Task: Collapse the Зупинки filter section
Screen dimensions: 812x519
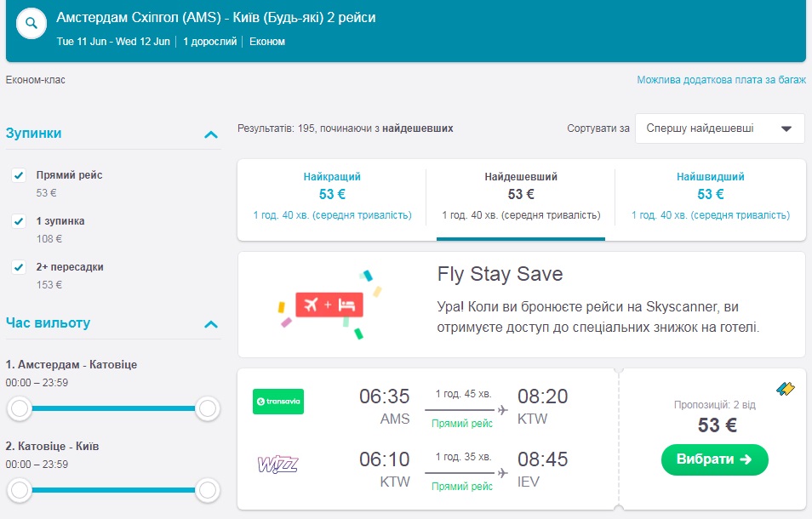Action: tap(211, 134)
